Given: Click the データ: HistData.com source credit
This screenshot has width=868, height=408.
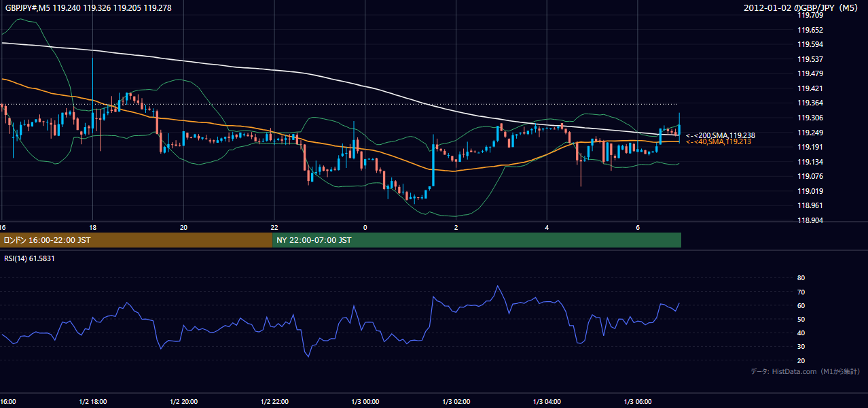Looking at the screenshot, I should (x=806, y=371).
